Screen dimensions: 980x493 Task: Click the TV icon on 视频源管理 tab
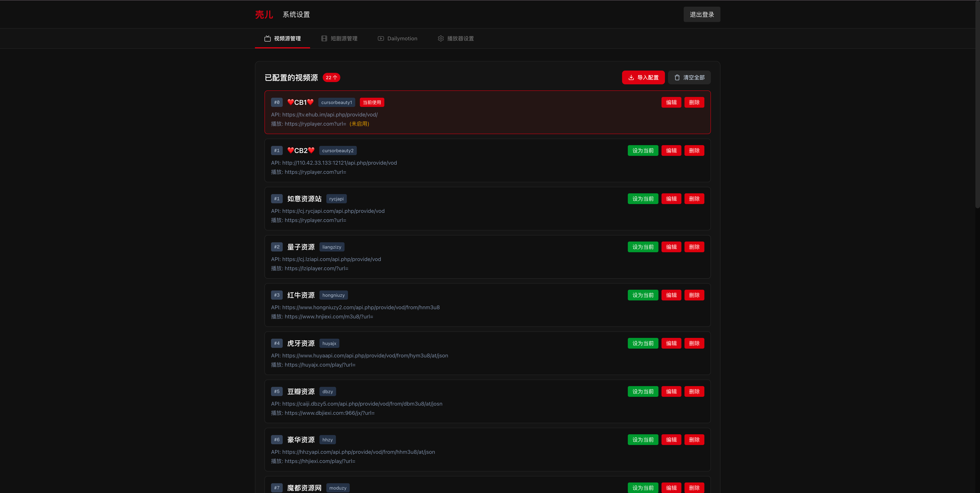tap(267, 38)
